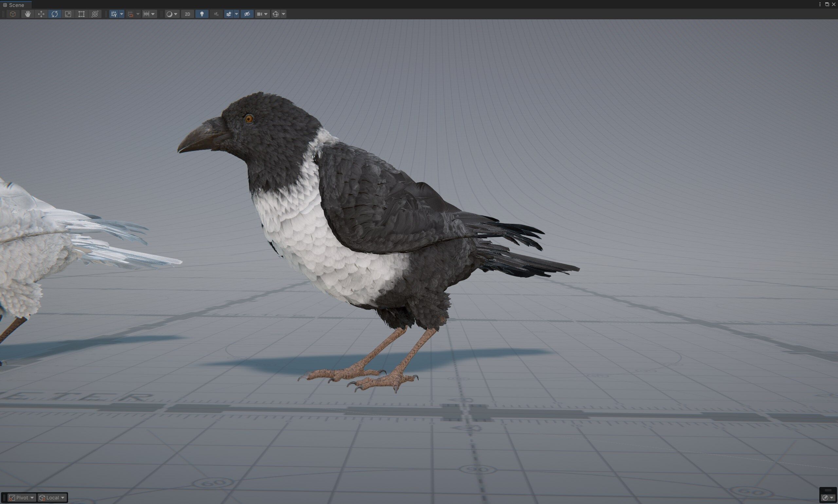Select the Move tool
The width and height of the screenshot is (838, 504).
tap(41, 14)
